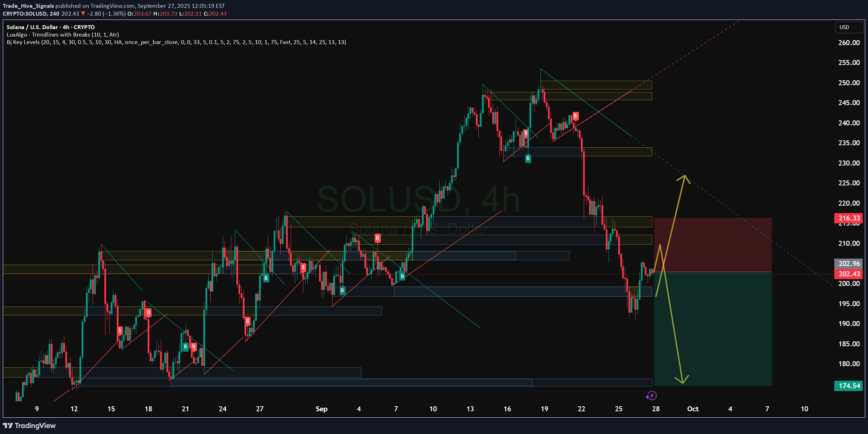Click the green 174.54 target price label

pos(848,386)
